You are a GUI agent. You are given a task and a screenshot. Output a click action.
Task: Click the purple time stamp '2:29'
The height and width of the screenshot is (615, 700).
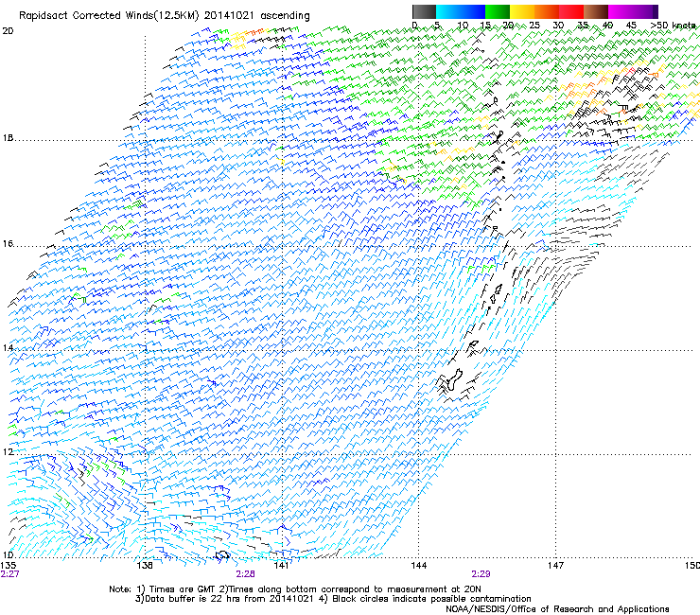(x=481, y=574)
